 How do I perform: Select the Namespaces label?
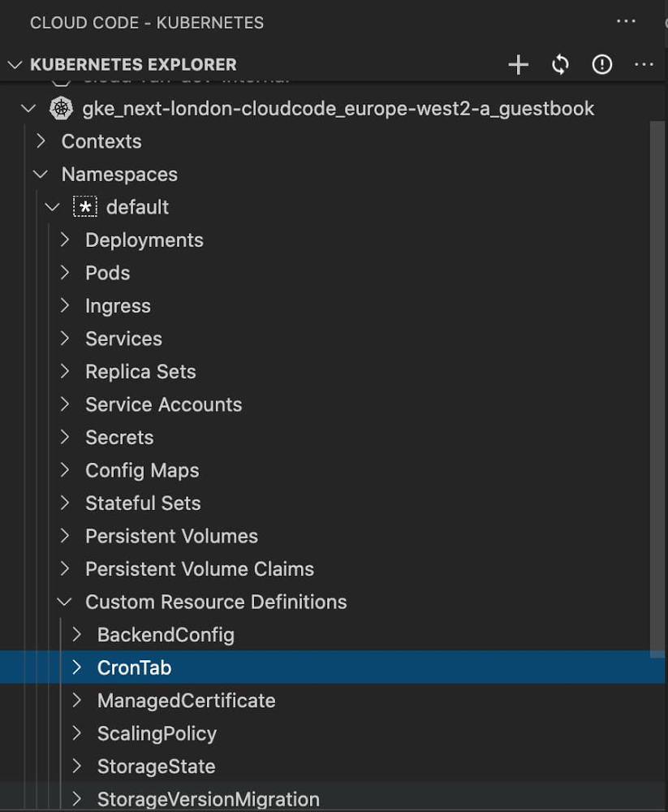pyautogui.click(x=119, y=175)
